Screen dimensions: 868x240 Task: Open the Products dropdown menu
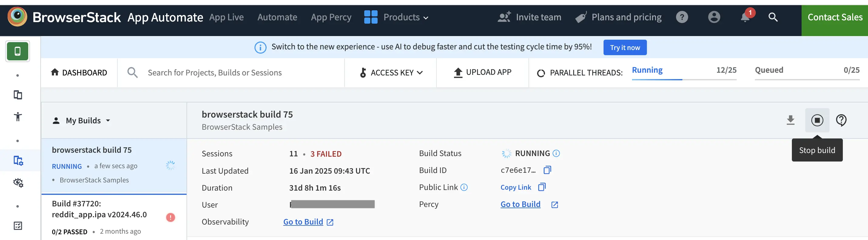click(x=396, y=17)
